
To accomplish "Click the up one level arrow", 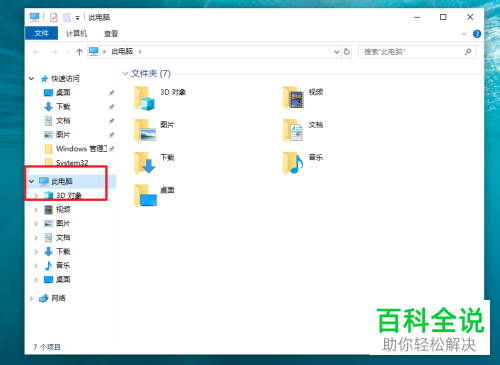I will point(79,52).
